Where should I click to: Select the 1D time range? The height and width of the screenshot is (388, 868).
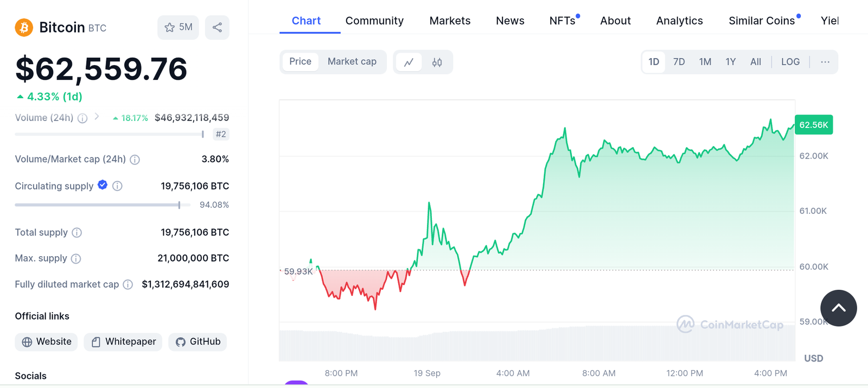click(x=654, y=62)
